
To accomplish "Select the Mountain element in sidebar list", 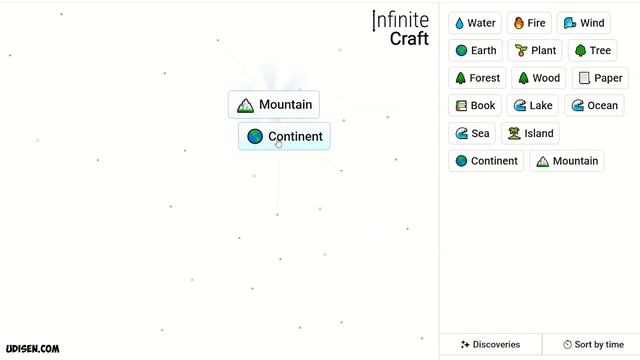I will click(x=567, y=161).
